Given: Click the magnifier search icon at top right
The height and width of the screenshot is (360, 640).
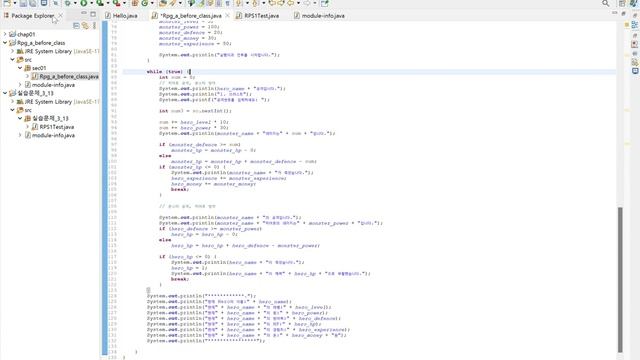Looking at the screenshot, I should pyautogui.click(x=606, y=3).
